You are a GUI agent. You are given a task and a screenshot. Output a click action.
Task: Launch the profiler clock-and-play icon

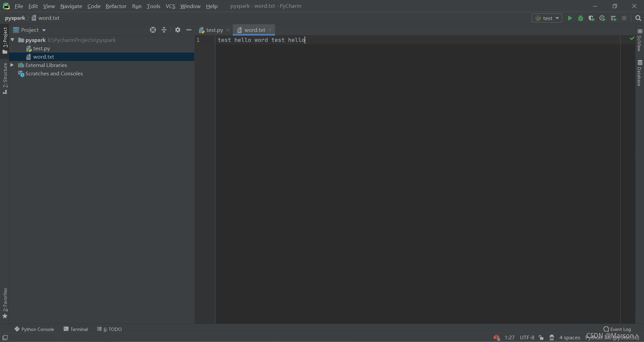click(x=602, y=18)
